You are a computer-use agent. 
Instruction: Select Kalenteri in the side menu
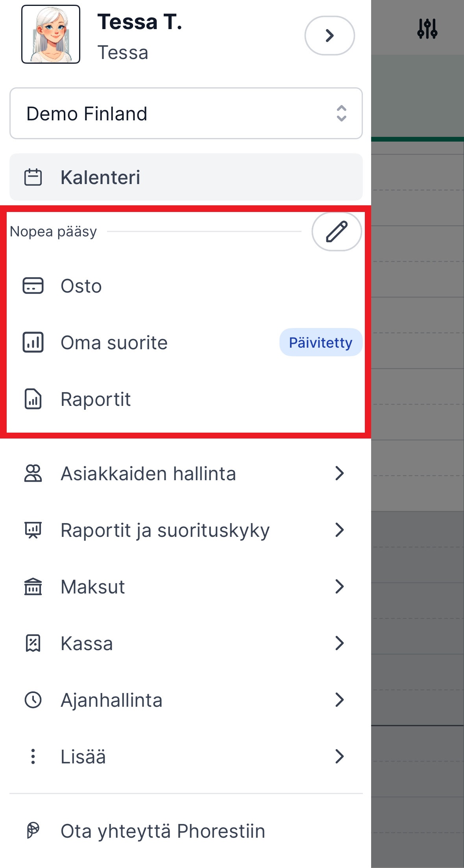pyautogui.click(x=100, y=177)
